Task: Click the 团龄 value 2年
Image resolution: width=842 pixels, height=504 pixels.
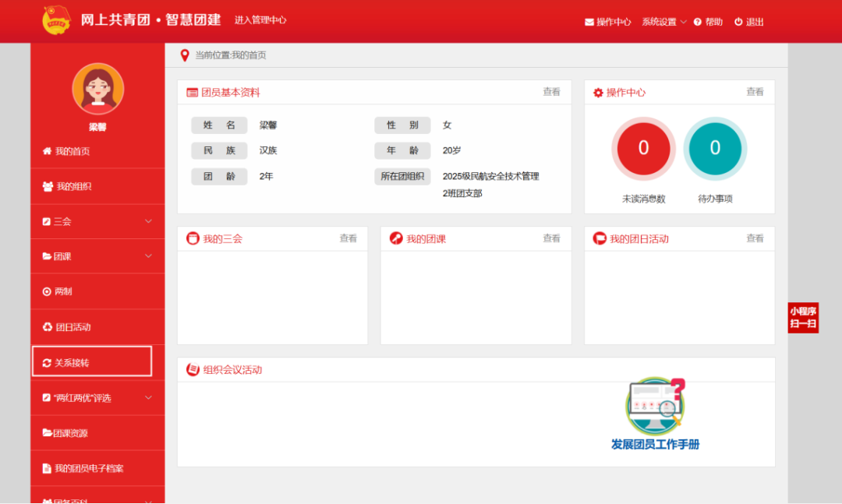Action: [267, 176]
